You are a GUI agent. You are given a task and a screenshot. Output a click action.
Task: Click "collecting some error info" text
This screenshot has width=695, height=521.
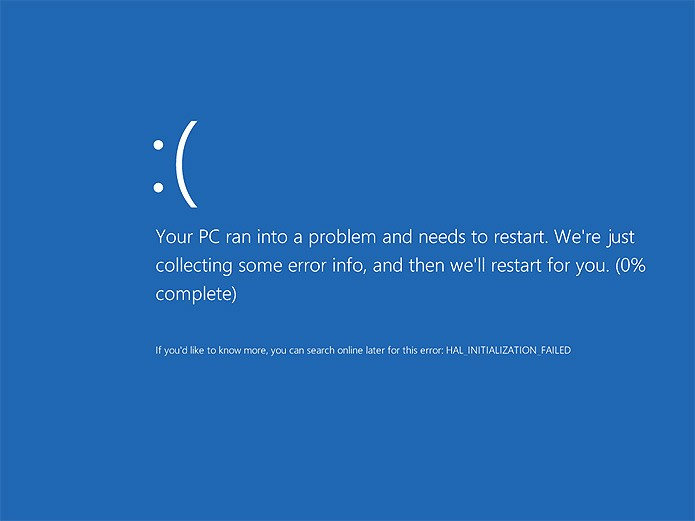click(x=261, y=266)
